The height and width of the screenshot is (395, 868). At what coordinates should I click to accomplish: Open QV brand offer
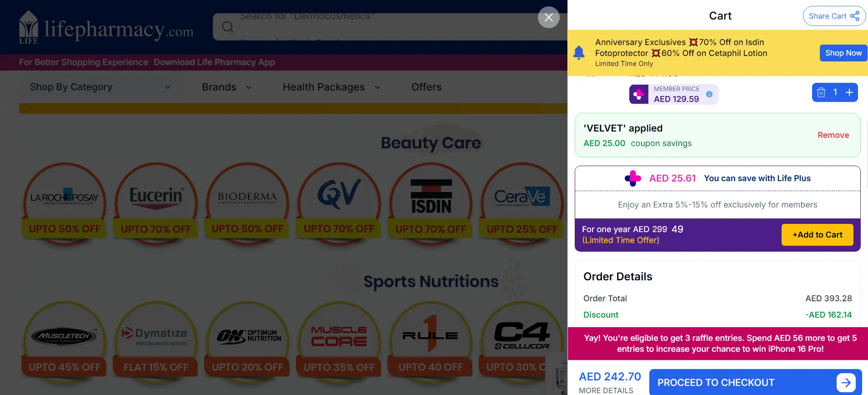tap(339, 203)
